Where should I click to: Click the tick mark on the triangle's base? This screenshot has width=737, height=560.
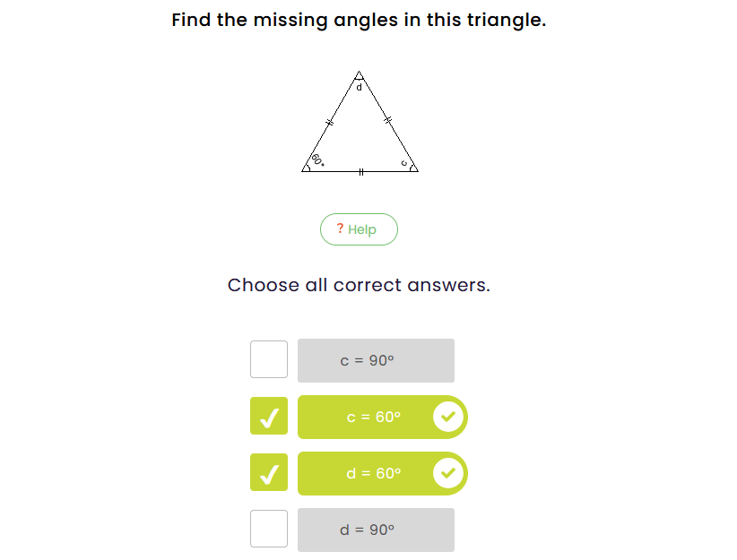[360, 171]
